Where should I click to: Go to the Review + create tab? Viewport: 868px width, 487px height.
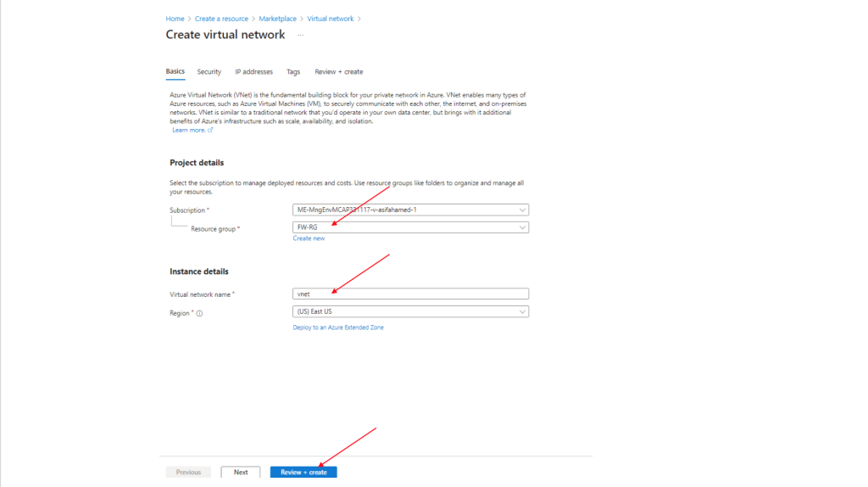(338, 72)
